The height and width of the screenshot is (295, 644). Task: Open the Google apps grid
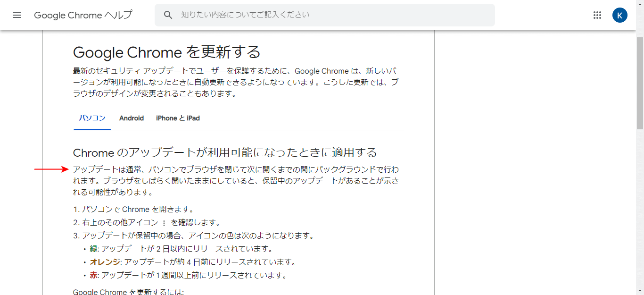[x=597, y=15]
